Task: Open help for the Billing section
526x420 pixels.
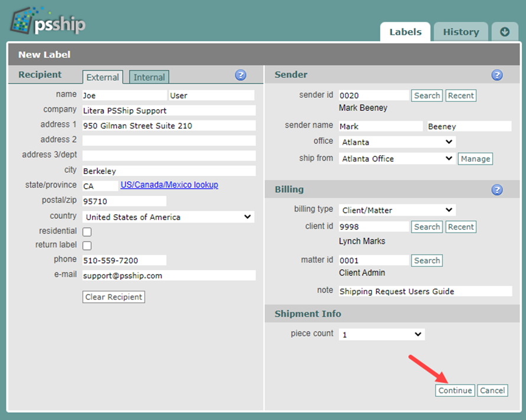Action: 497,189
